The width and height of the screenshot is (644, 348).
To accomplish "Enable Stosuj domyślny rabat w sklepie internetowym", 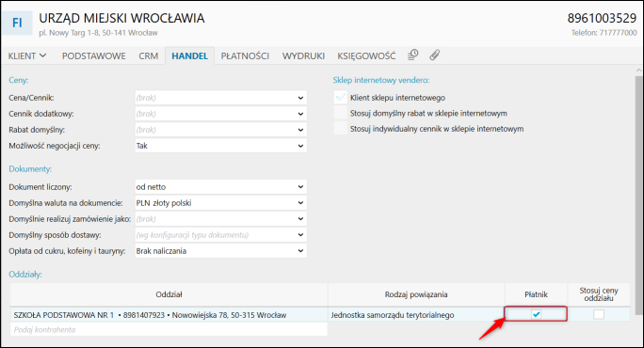I will click(341, 113).
